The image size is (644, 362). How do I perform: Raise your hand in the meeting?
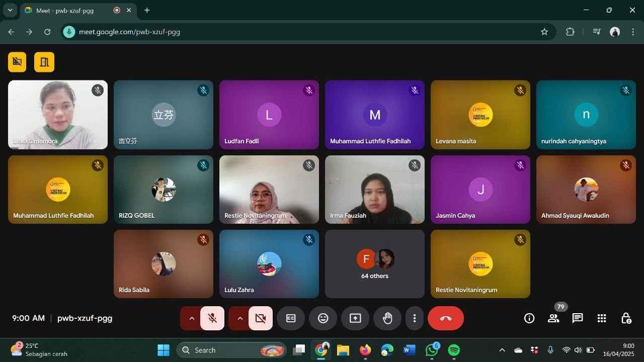[x=387, y=318]
